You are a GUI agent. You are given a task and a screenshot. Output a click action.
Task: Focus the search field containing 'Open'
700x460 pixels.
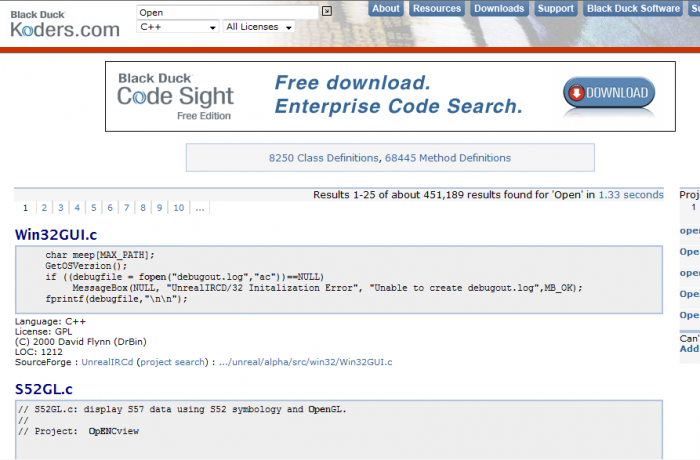228,13
